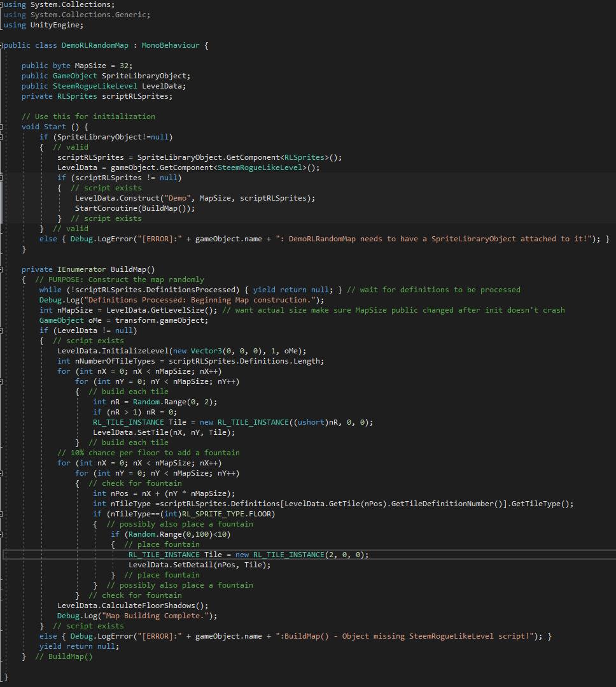Click 'GetLevelSize' method call
Image resolution: width=616 pixels, height=687 pixels.
pos(178,310)
